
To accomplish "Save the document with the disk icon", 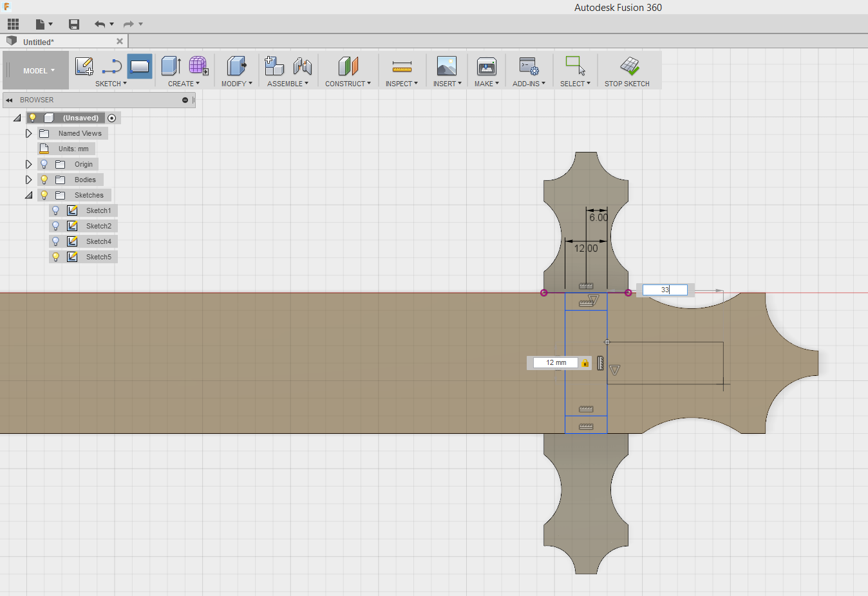I will pyautogui.click(x=74, y=24).
